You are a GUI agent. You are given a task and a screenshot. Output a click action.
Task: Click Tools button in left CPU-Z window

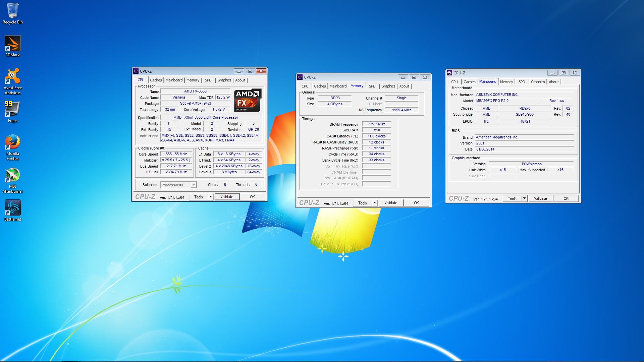coord(199,197)
